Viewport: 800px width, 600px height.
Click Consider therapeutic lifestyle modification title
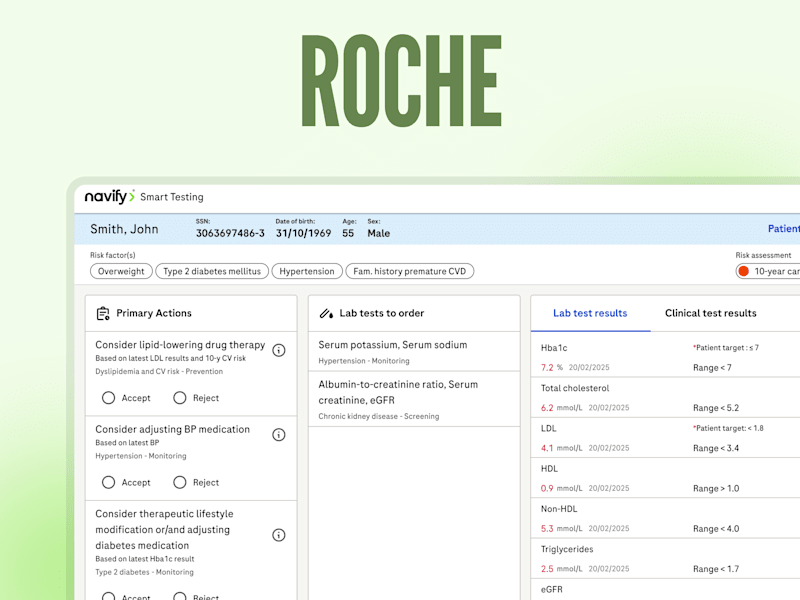click(164, 530)
